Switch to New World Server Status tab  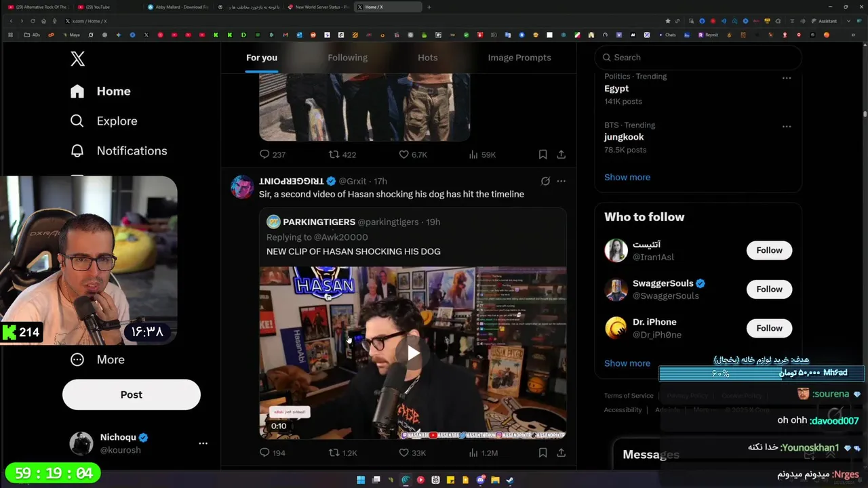pyautogui.click(x=319, y=7)
